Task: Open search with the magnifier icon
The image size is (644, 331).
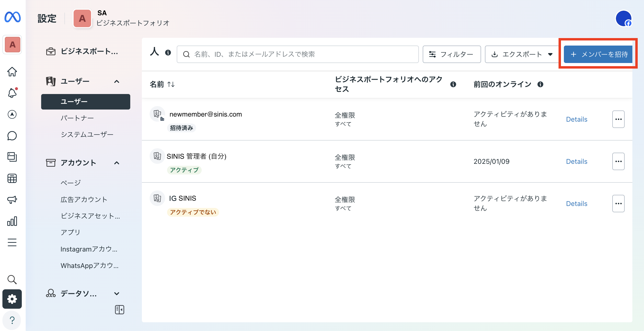Action: 12,280
